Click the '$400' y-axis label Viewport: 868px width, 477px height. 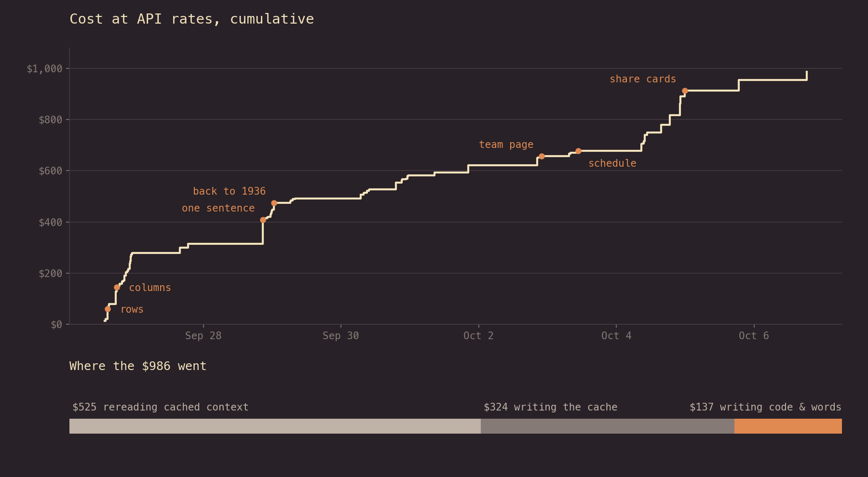[51, 223]
